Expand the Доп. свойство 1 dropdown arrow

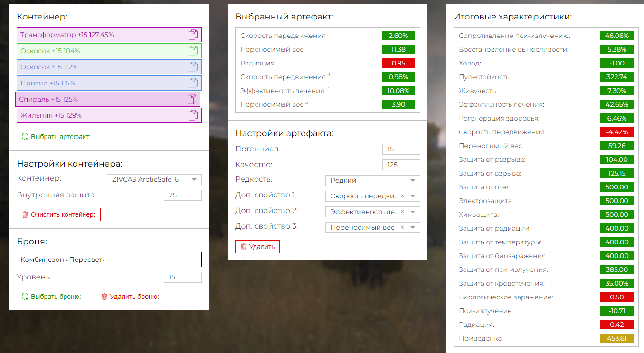[413, 196]
